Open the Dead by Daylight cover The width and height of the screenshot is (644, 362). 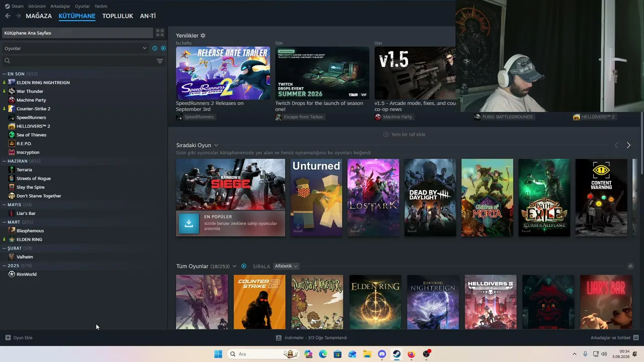pos(430,198)
